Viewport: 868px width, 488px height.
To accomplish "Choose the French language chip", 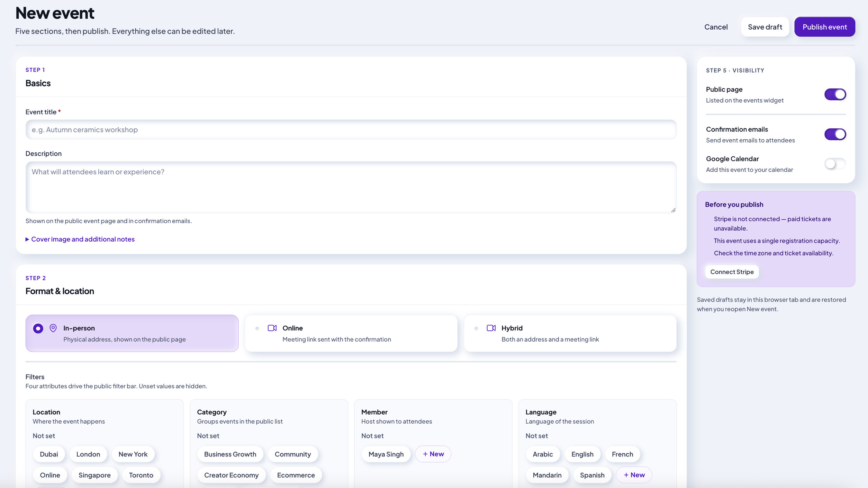I will click(x=622, y=454).
